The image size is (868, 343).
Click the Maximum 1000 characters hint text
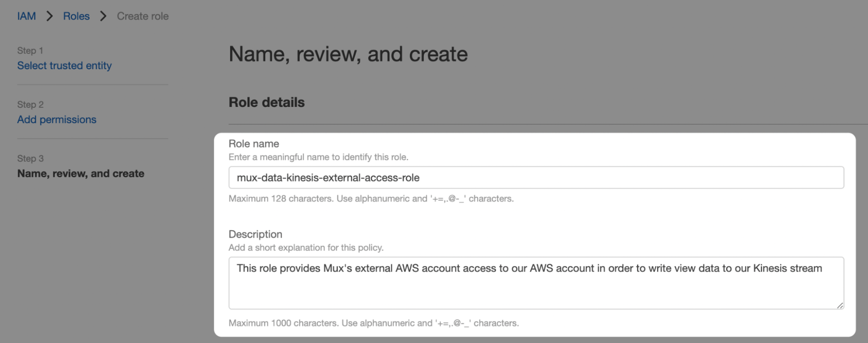[374, 323]
